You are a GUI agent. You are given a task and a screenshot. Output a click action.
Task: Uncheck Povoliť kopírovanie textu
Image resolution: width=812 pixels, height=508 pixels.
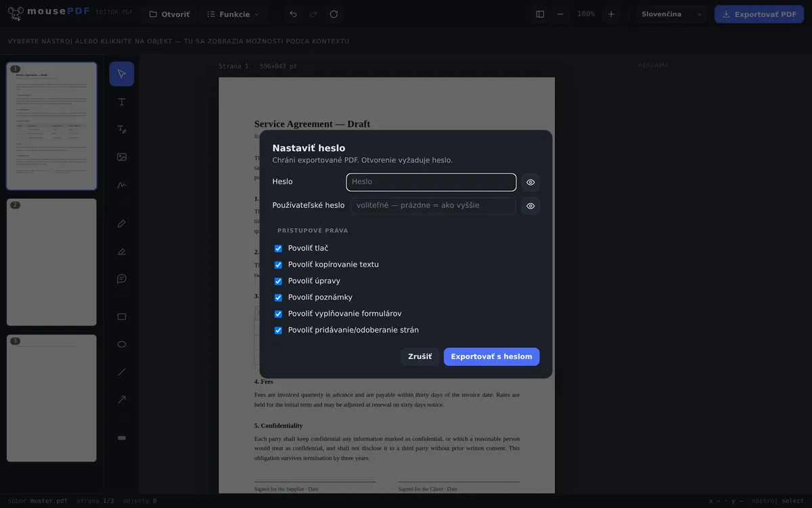[278, 265]
